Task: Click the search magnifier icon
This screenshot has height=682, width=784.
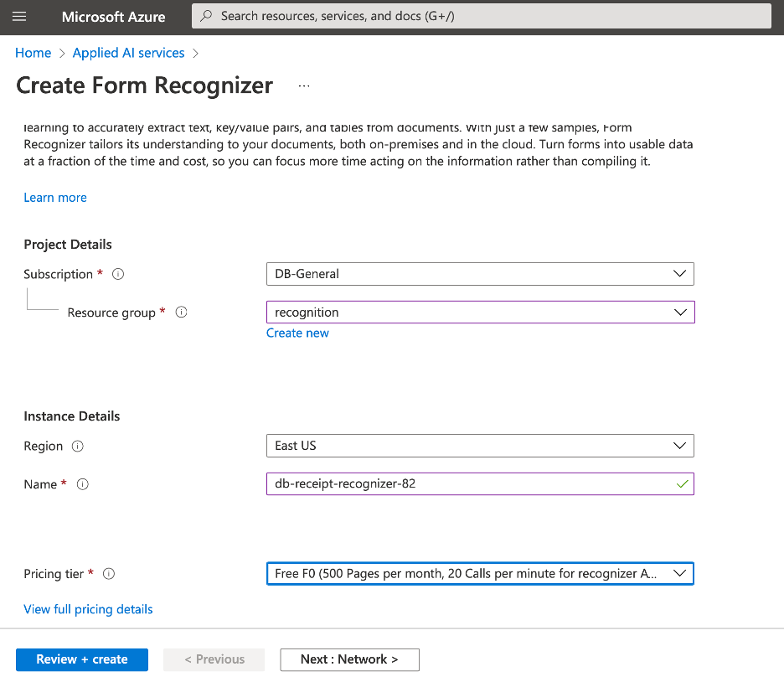Action: coord(206,16)
